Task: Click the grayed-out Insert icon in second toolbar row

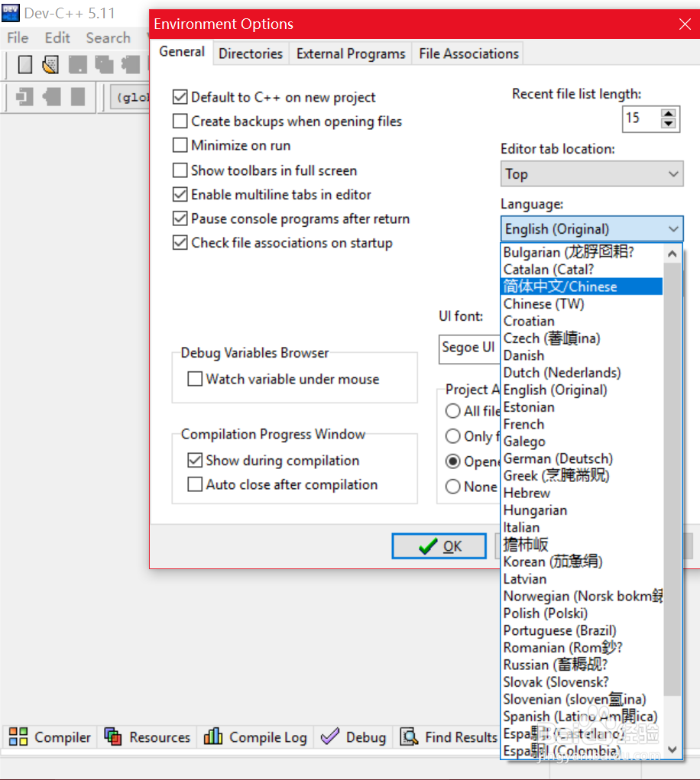Action: (x=24, y=96)
